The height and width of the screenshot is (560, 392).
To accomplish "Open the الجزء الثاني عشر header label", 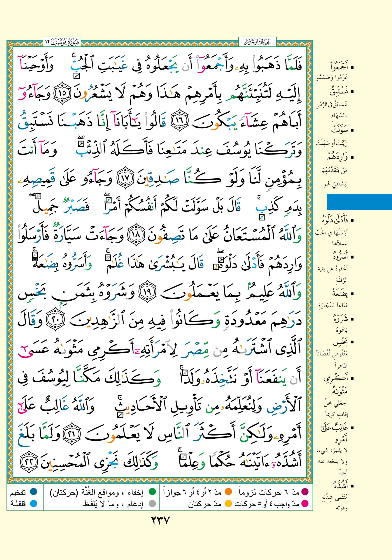I will point(257,42).
